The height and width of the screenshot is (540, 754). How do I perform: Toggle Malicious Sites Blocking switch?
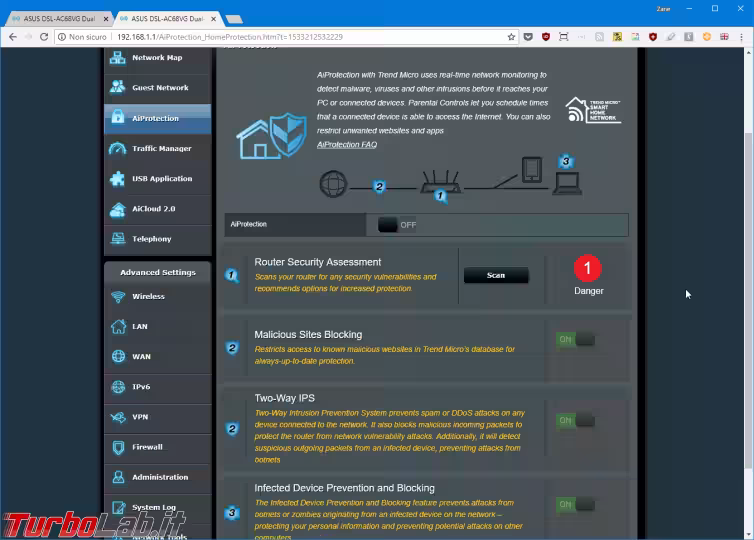tap(575, 340)
